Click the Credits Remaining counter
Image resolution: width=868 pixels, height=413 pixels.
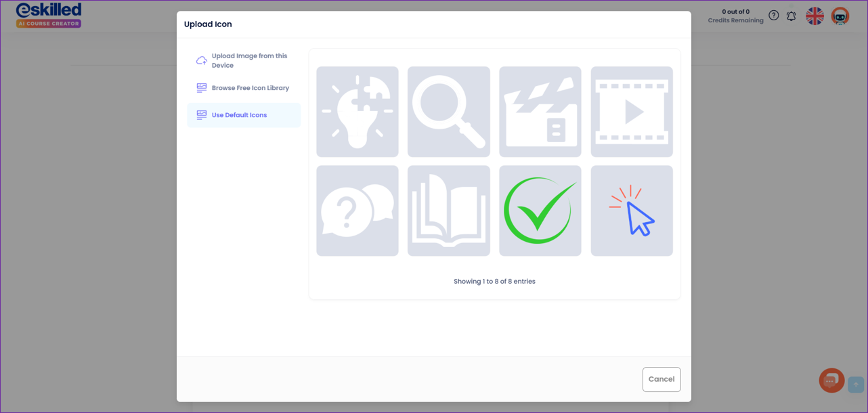tap(735, 16)
